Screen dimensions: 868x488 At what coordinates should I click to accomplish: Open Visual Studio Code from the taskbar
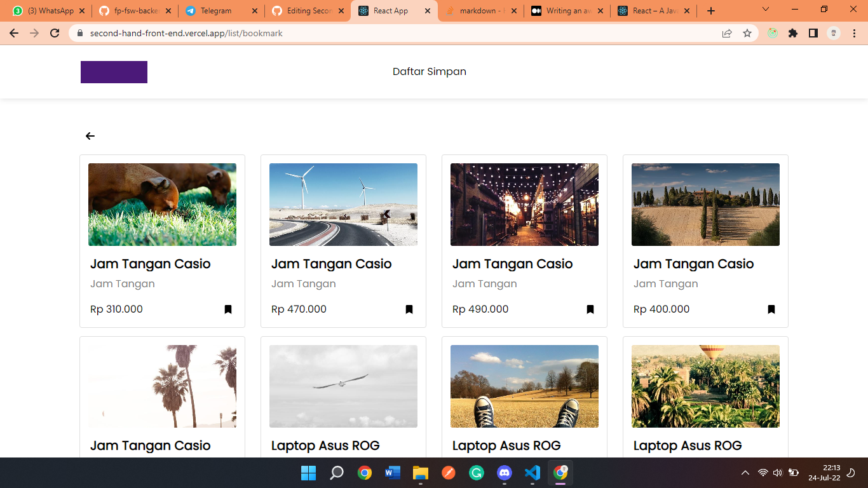click(x=532, y=473)
